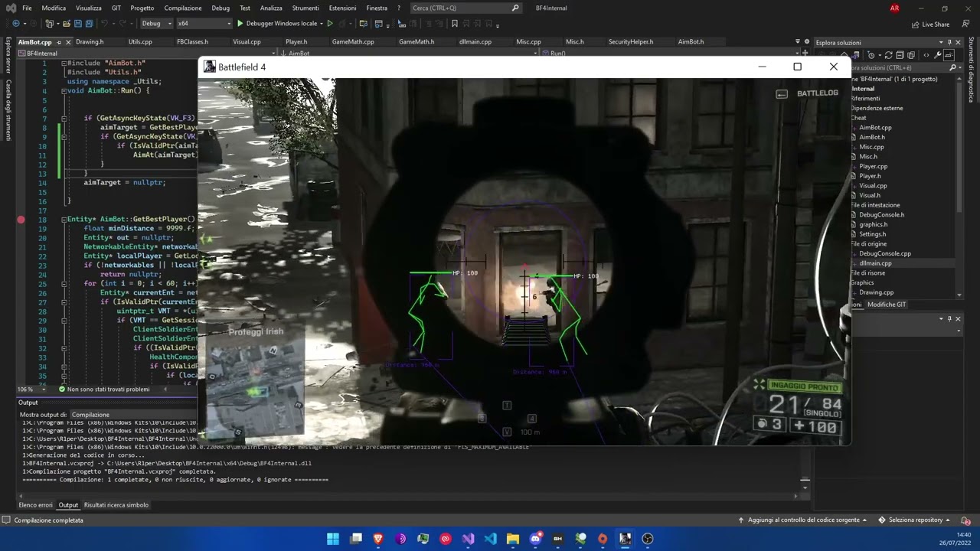Click the Windows Start button

pos(333,539)
